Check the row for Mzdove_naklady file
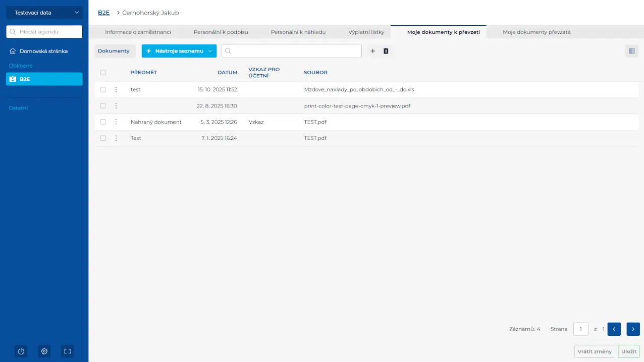Image resolution: width=644 pixels, height=362 pixels. pos(103,89)
